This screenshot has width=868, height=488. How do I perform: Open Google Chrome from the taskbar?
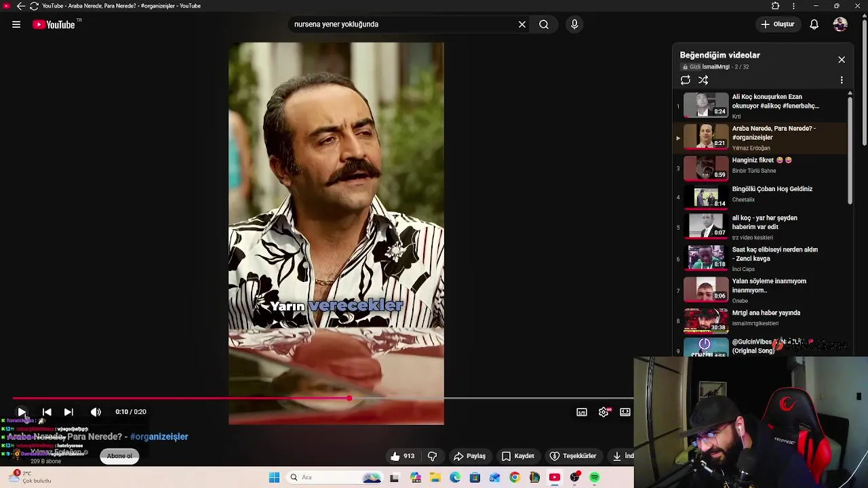tap(515, 478)
